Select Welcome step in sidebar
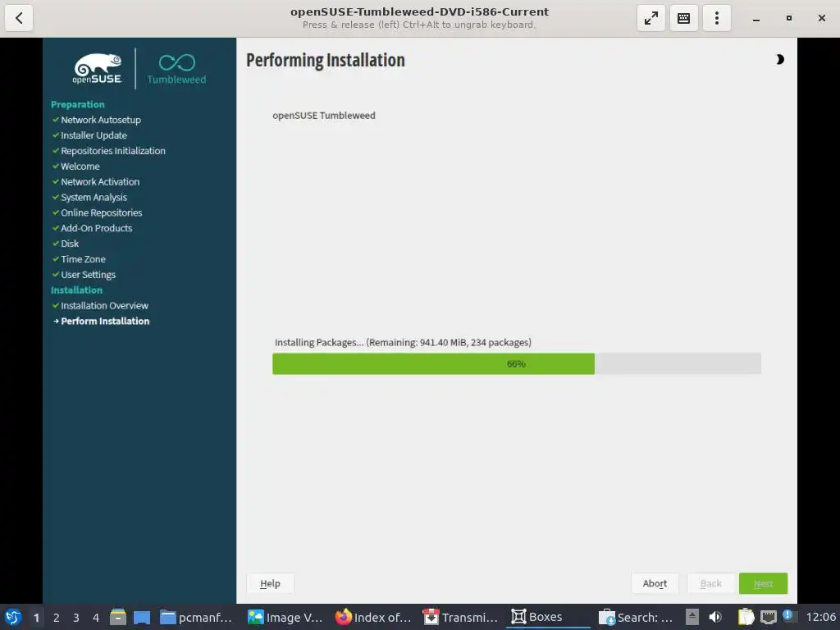 (x=80, y=167)
